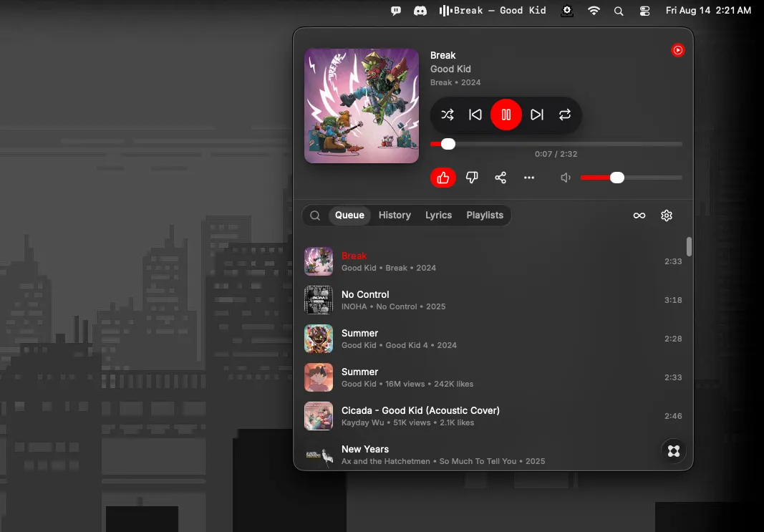The image size is (764, 532).
Task: Share the current track
Action: coord(501,178)
